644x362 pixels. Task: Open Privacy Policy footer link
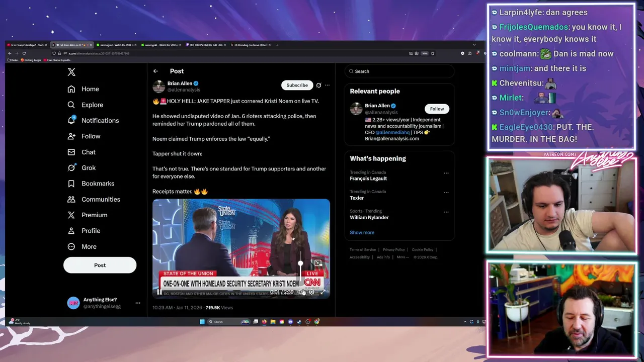[393, 250]
